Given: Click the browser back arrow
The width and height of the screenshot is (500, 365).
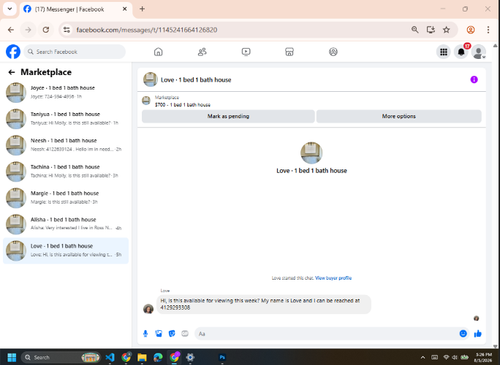Looking at the screenshot, I should [x=11, y=30].
